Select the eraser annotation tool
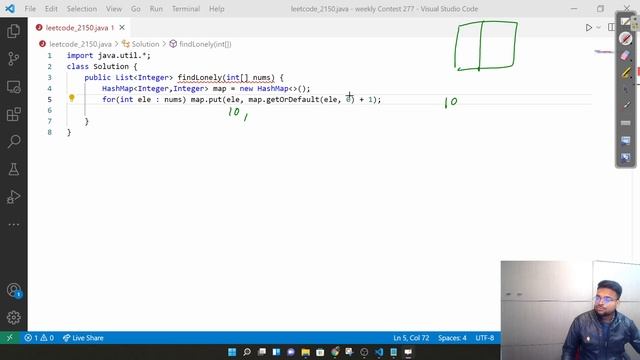This screenshot has height=360, width=640. [x=625, y=56]
